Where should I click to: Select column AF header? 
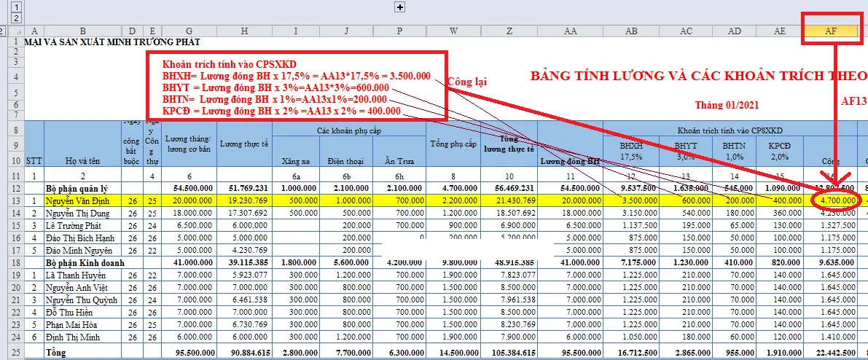coord(831,31)
